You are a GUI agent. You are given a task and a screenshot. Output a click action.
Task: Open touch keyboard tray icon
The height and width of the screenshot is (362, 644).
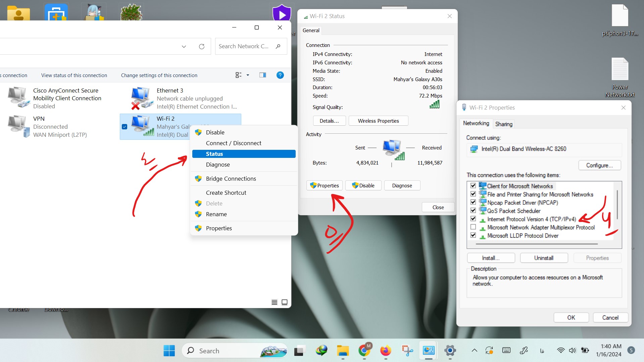point(506,351)
